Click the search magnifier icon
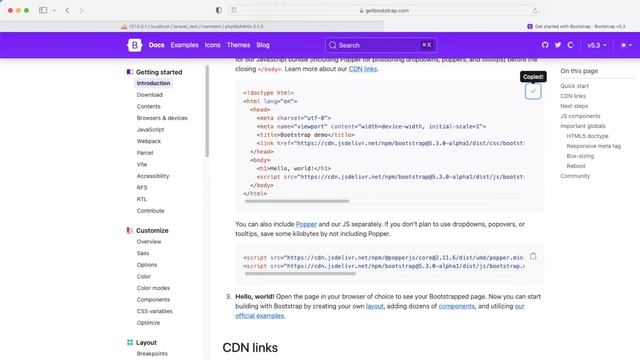 pos(333,45)
